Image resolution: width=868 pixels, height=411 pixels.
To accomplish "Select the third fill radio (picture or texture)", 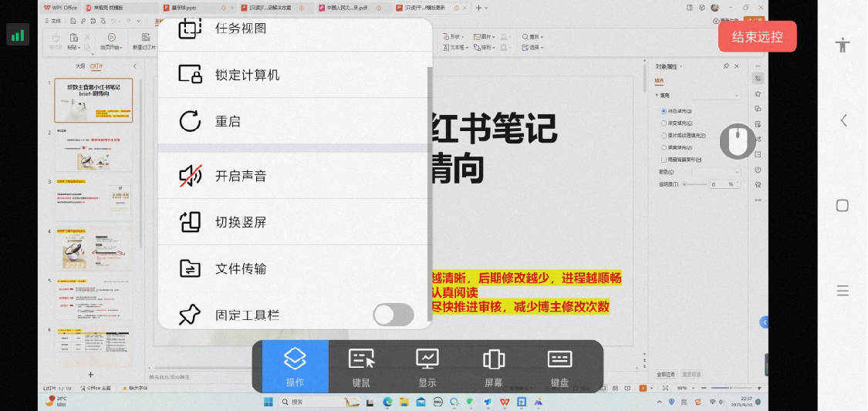I will pyautogui.click(x=664, y=136).
